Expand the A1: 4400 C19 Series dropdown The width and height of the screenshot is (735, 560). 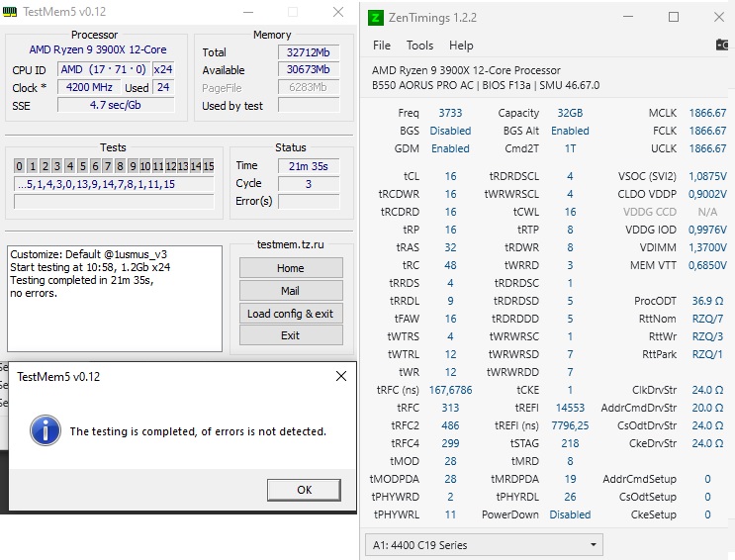point(484,545)
